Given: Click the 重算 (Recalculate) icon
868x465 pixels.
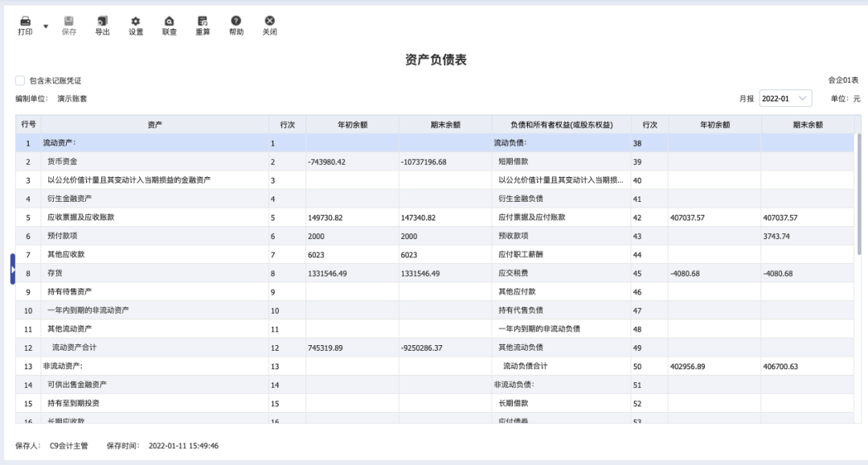Looking at the screenshot, I should click(203, 21).
